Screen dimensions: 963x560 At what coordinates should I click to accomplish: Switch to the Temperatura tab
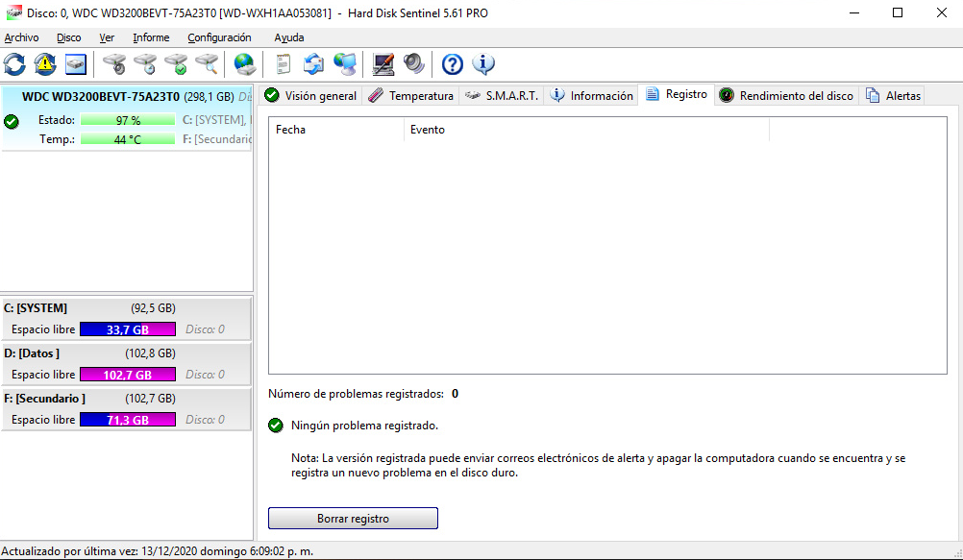click(411, 96)
